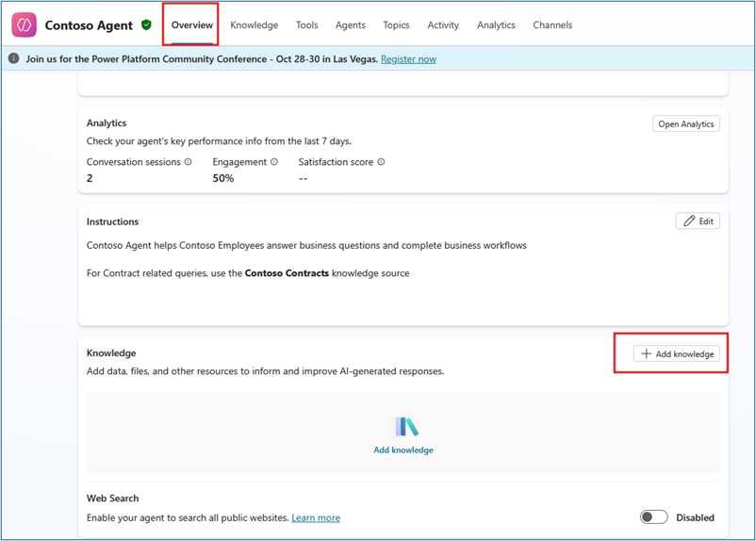The width and height of the screenshot is (756, 541).
Task: Click the green verified shield icon
Action: tap(146, 25)
